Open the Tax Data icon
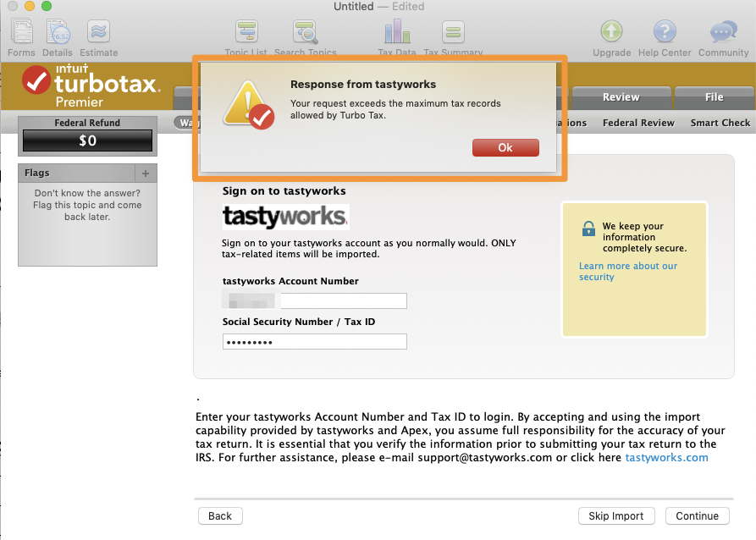The width and height of the screenshot is (756, 540). pyautogui.click(x=396, y=32)
